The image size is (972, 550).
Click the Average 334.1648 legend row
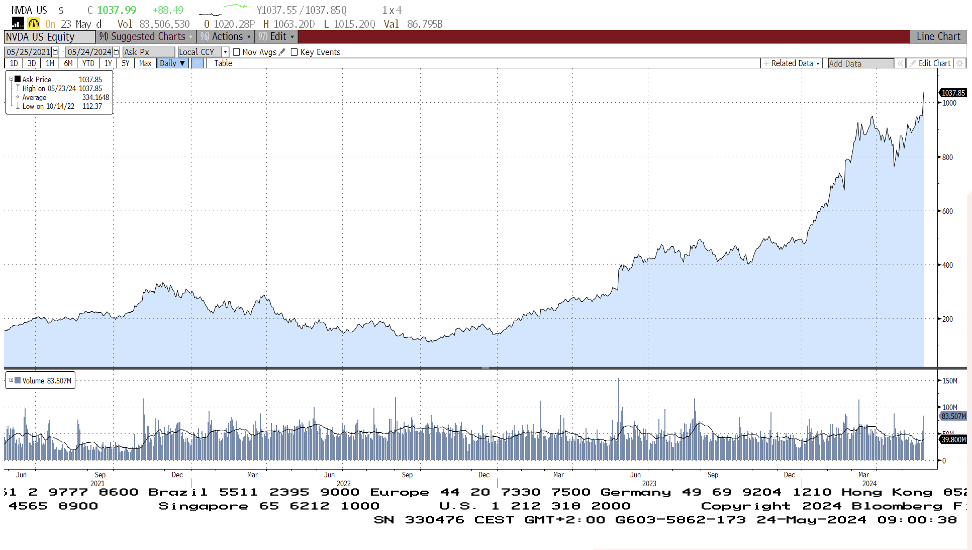60,97
